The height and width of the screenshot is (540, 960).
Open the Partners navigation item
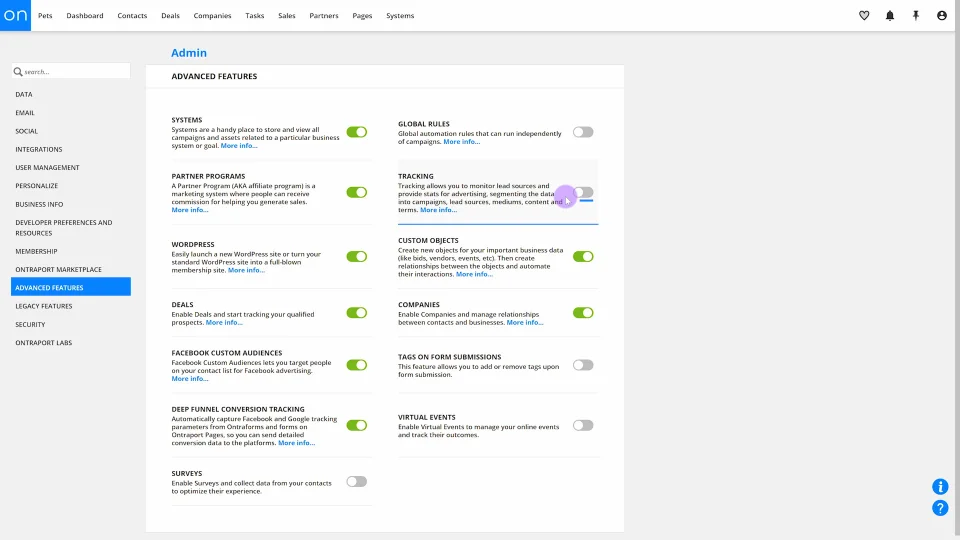(324, 15)
